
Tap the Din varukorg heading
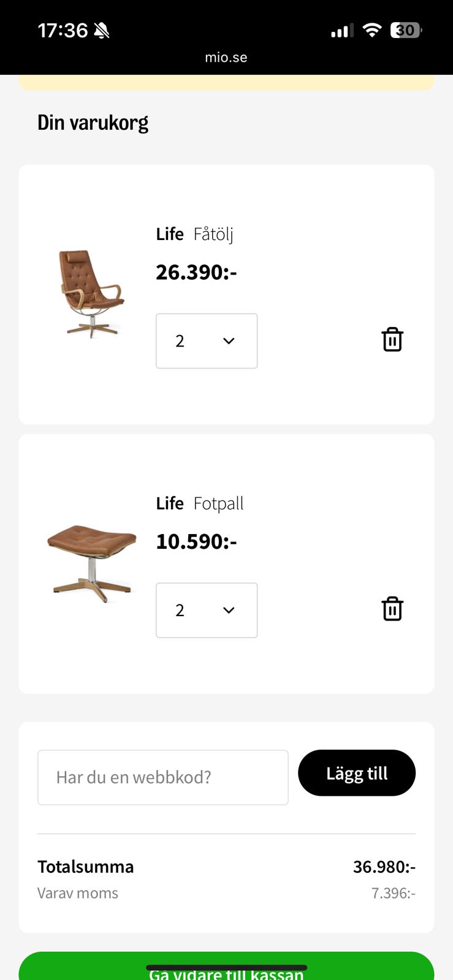[93, 123]
